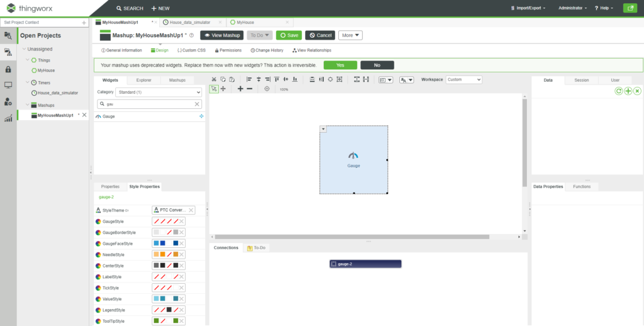Align widgets to vertical middle
This screenshot has height=326, width=644.
click(286, 79)
